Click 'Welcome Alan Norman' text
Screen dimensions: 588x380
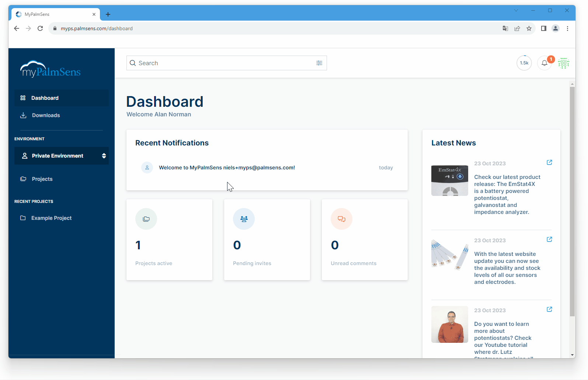point(159,115)
